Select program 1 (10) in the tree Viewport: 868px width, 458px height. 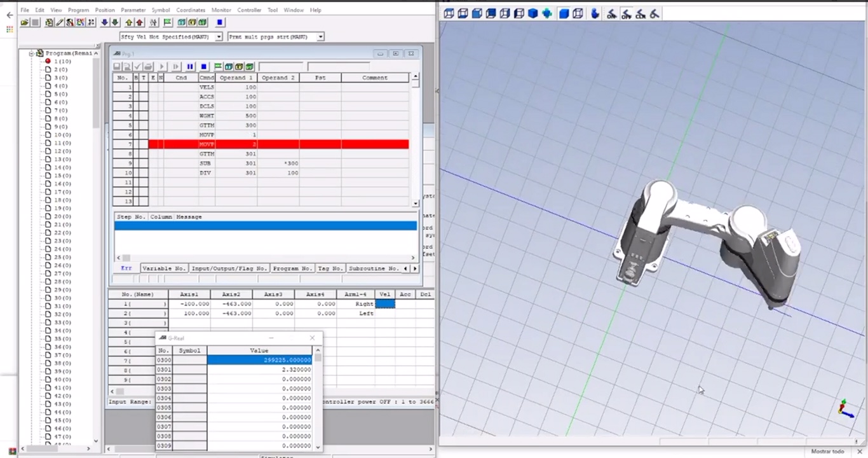62,61
